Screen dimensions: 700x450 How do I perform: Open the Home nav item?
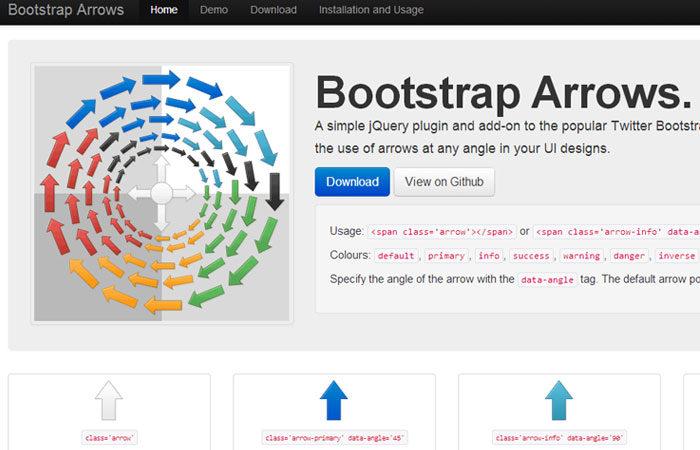point(163,10)
